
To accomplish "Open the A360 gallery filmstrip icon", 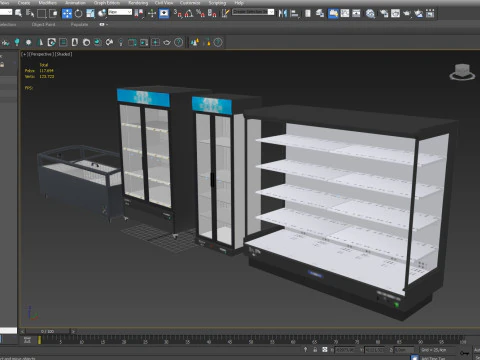I will click(x=430, y=13).
